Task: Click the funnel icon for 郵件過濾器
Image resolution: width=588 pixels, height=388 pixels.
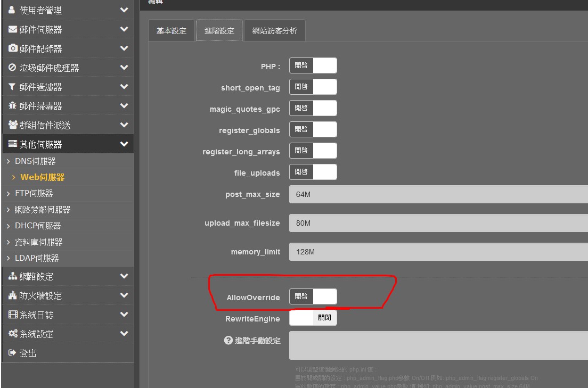Action: tap(13, 87)
